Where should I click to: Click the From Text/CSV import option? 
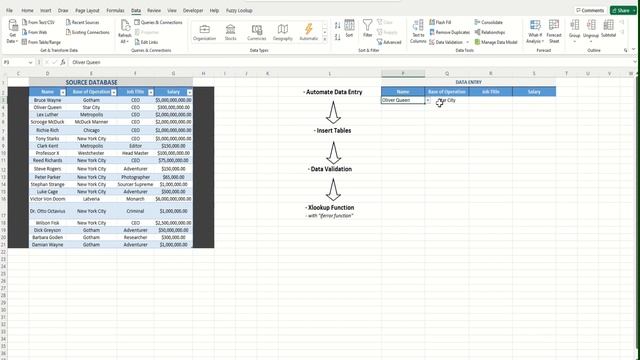(x=38, y=22)
